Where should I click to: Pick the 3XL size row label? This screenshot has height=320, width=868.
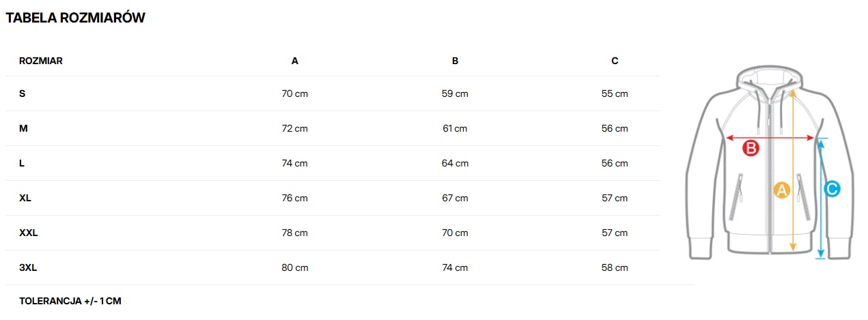point(28,267)
